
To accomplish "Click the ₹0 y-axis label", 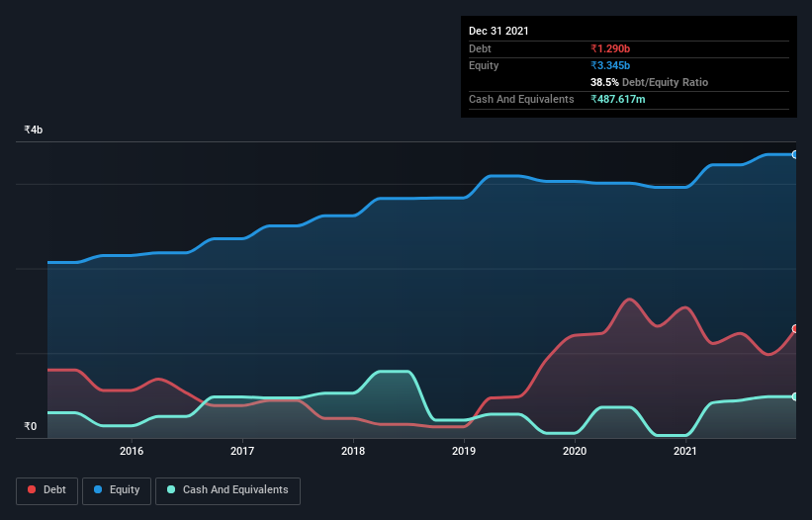I will 31,426.
